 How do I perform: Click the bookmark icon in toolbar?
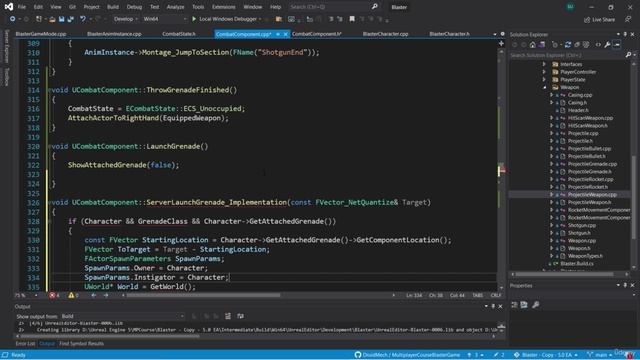(x=352, y=19)
